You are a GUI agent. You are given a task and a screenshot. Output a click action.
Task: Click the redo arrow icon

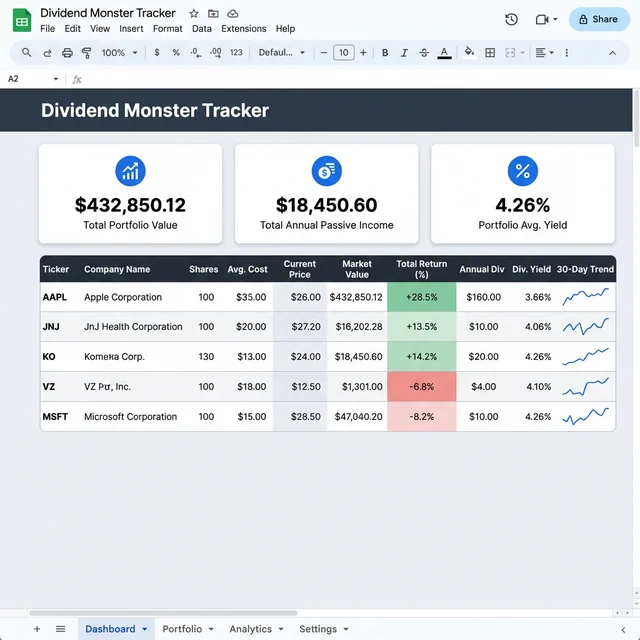pos(47,53)
